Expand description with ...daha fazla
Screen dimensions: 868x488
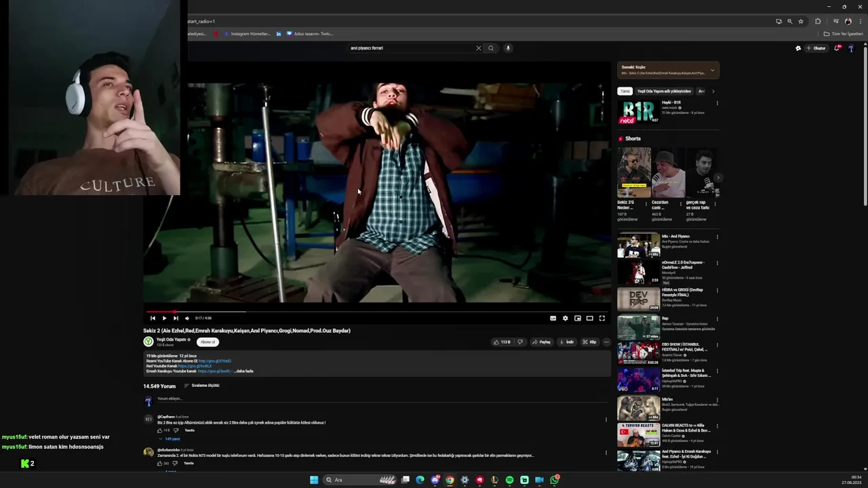coord(244,371)
